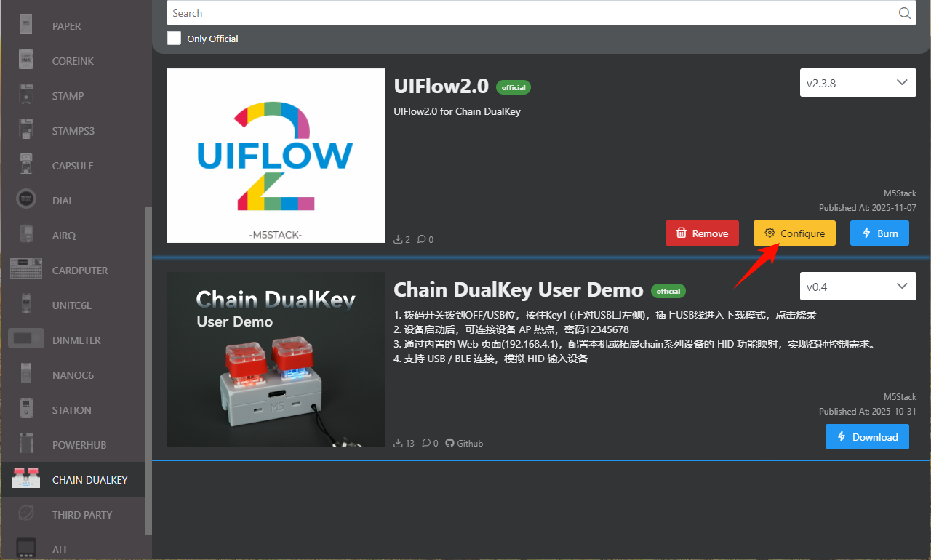
Task: Choose the CAPSULE device icon
Action: [x=26, y=166]
